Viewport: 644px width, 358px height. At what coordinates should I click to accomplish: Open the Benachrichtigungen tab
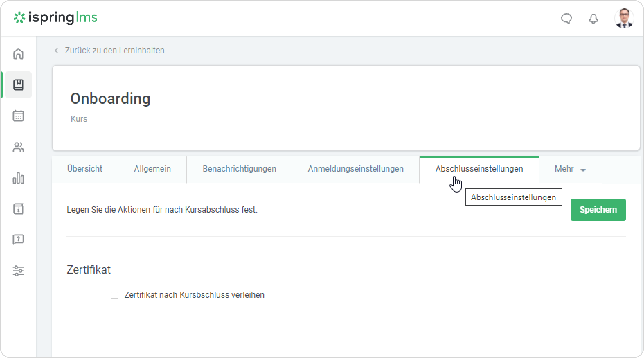click(x=239, y=169)
